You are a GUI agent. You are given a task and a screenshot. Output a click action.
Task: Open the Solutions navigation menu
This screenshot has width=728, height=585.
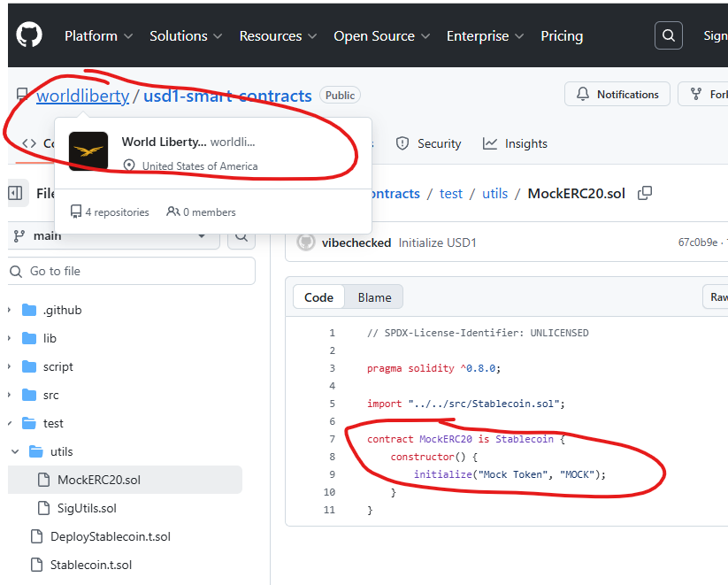click(186, 35)
